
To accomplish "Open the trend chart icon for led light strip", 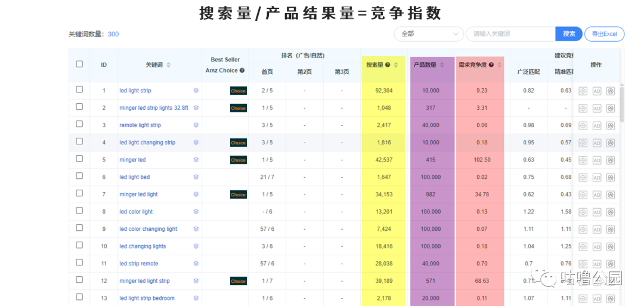I will [x=611, y=91].
